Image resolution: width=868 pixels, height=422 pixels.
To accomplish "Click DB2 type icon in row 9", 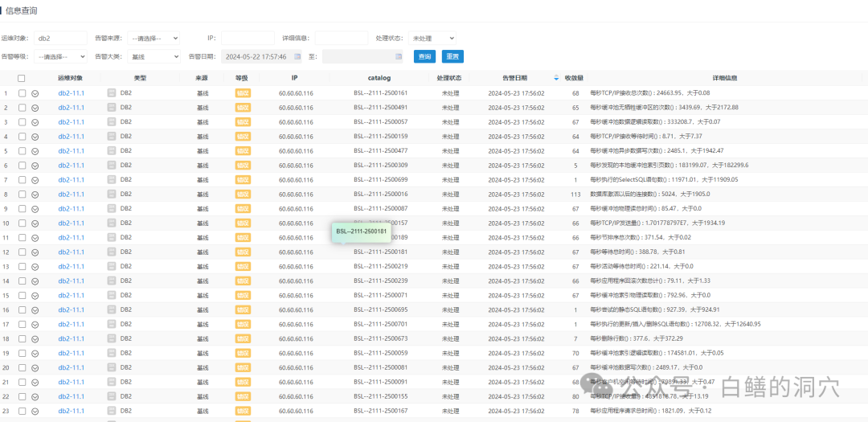I will point(111,208).
